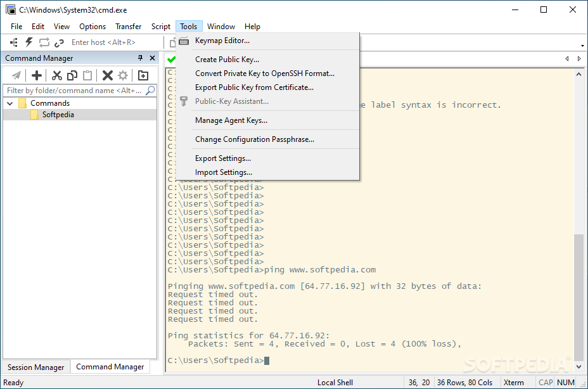The image size is (588, 389).
Task: Open command Properties gear icon
Action: click(123, 75)
